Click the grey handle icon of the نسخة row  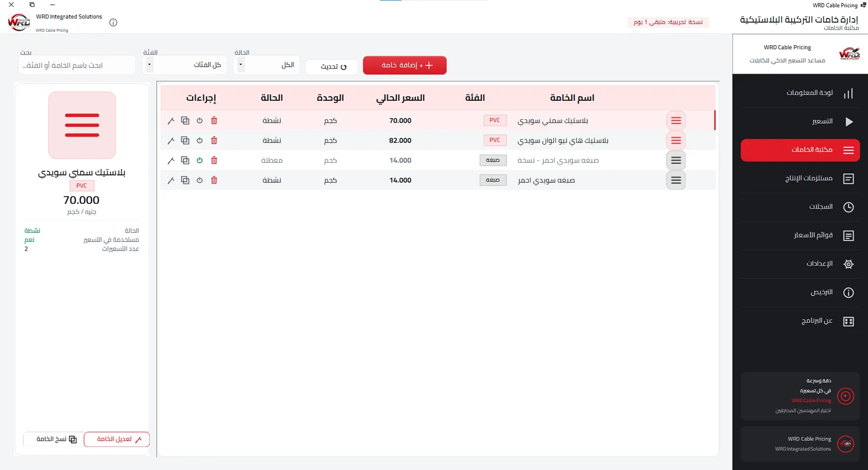click(676, 160)
